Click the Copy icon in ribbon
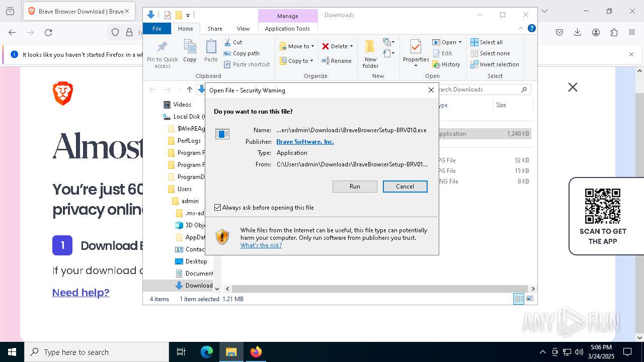Image resolution: width=644 pixels, height=362 pixels. [x=190, y=51]
